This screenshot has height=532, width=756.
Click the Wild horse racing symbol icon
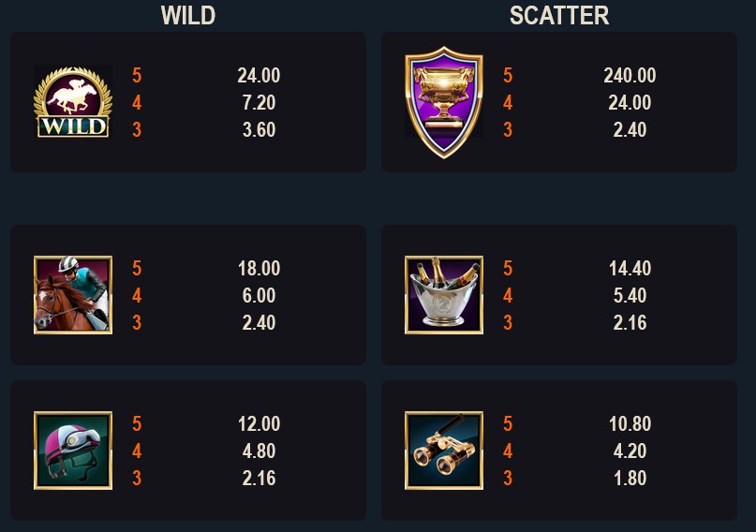point(73,102)
